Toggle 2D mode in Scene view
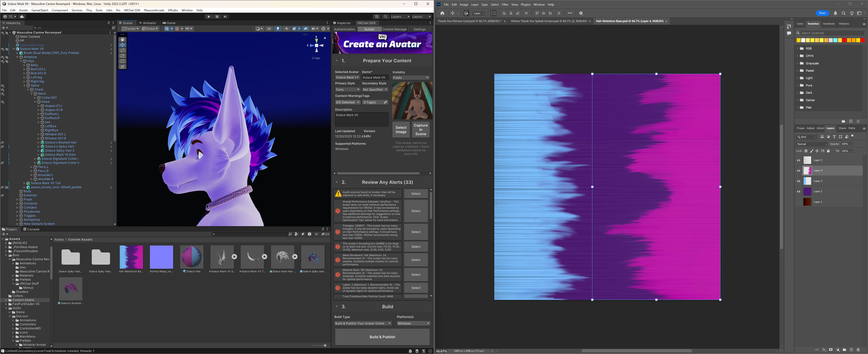The image size is (868, 354). (269, 29)
